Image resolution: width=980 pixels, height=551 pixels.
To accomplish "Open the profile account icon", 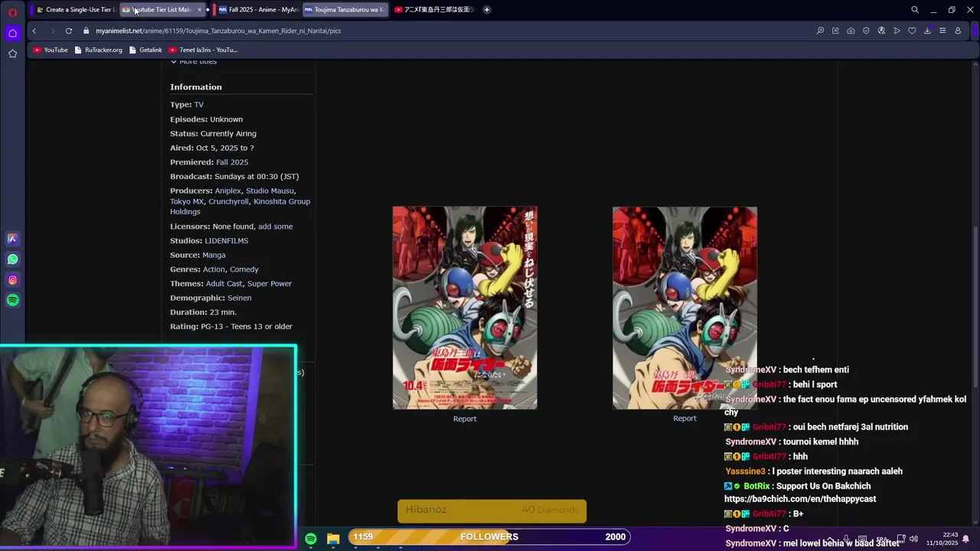I will tap(958, 31).
